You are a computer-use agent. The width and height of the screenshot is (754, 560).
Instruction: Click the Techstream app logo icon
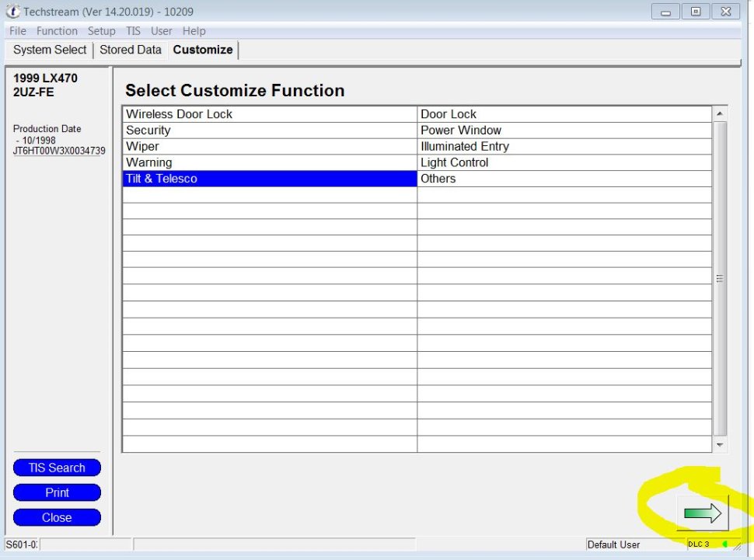tap(13, 12)
